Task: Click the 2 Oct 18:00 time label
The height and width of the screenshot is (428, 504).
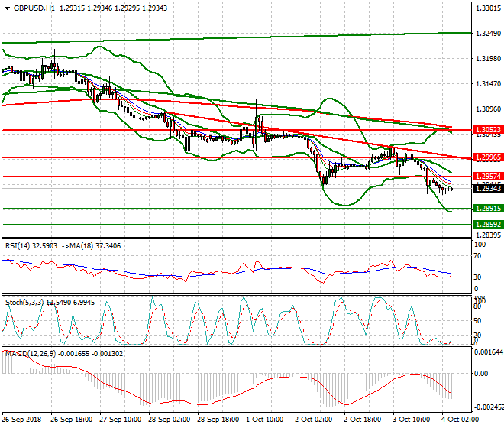Action: click(363, 420)
